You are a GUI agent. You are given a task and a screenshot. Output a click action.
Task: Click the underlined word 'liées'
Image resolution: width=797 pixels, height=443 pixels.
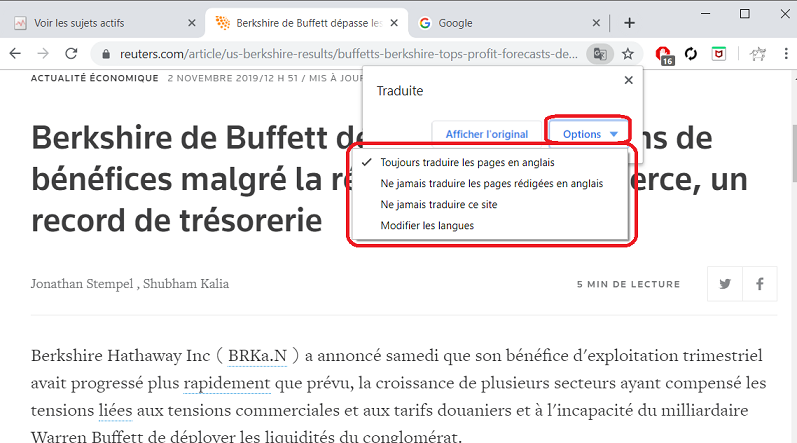(115, 410)
